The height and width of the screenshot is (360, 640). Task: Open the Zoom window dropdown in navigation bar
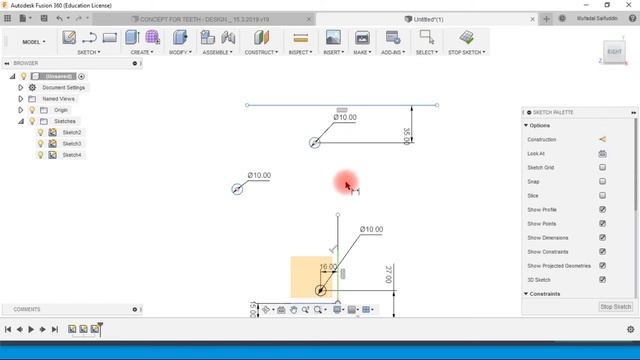point(325,310)
